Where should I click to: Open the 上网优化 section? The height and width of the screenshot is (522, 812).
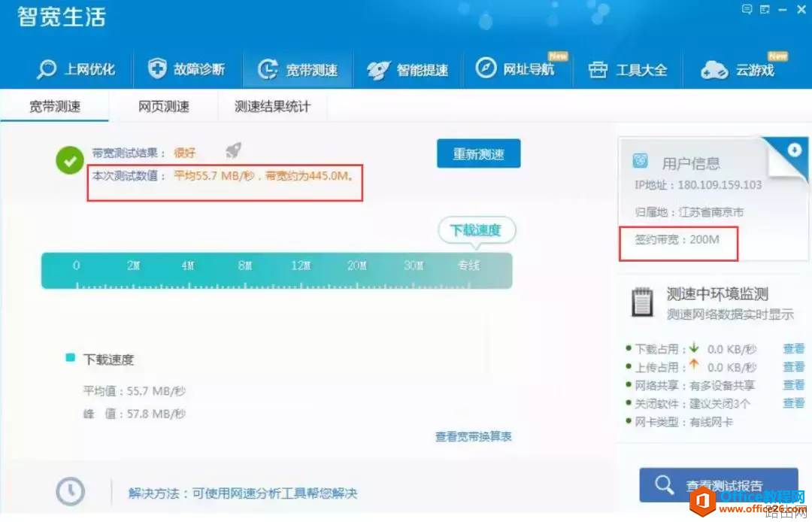coord(76,69)
